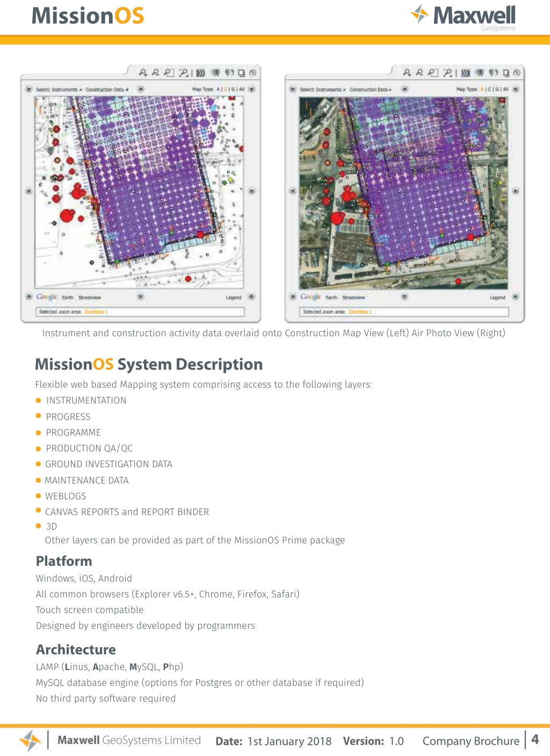Collapse right panel with the up-arrow round button
550x756 pixels.
tap(405, 89)
